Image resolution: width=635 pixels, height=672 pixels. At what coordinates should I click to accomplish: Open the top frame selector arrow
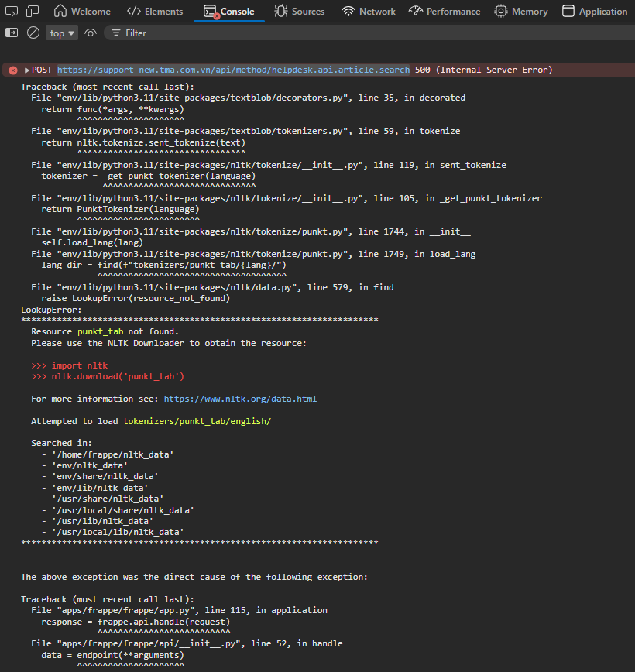[x=72, y=33]
